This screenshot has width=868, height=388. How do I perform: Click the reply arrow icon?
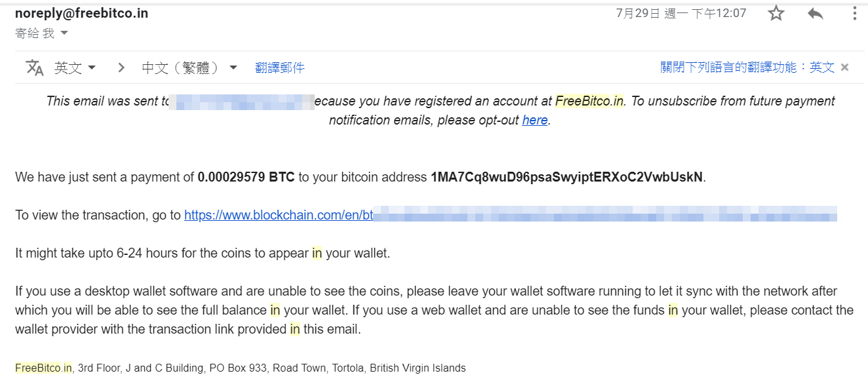(x=816, y=13)
